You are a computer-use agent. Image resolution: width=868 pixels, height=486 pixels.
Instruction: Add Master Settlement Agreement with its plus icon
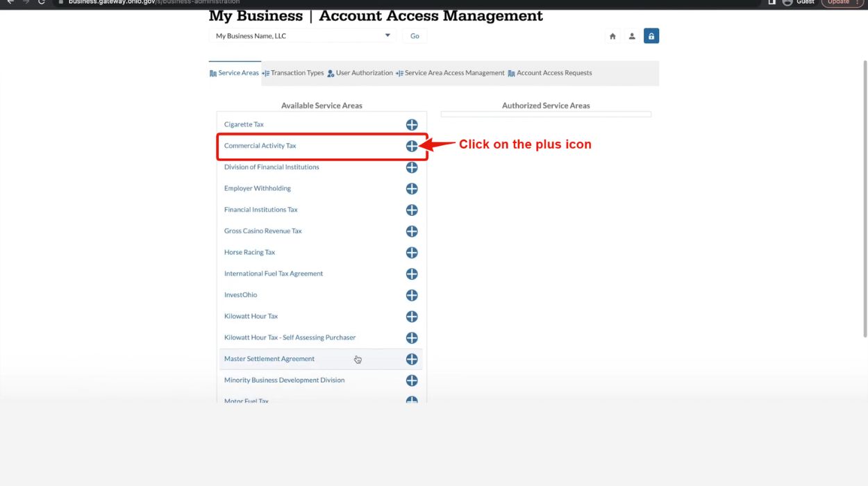tap(412, 359)
